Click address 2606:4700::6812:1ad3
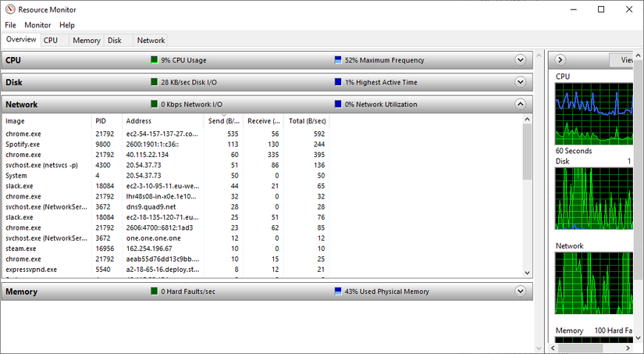 [159, 227]
